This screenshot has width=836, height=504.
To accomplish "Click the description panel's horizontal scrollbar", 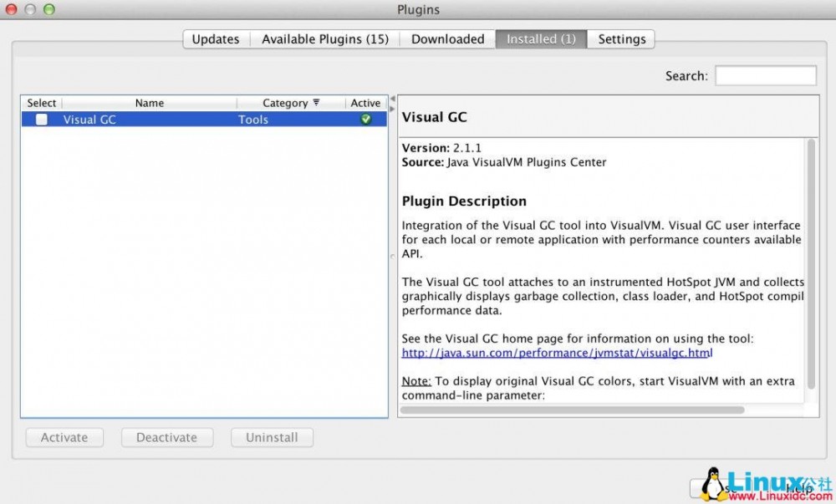I will click(572, 410).
